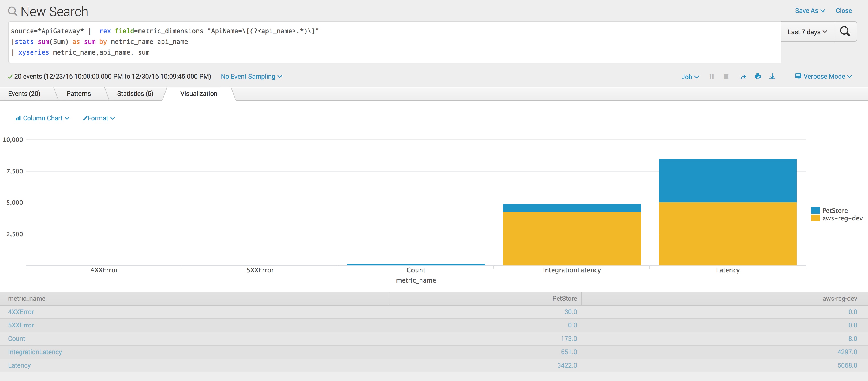The height and width of the screenshot is (381, 868).
Task: Expand the Last 7 days time picker
Action: (x=807, y=32)
